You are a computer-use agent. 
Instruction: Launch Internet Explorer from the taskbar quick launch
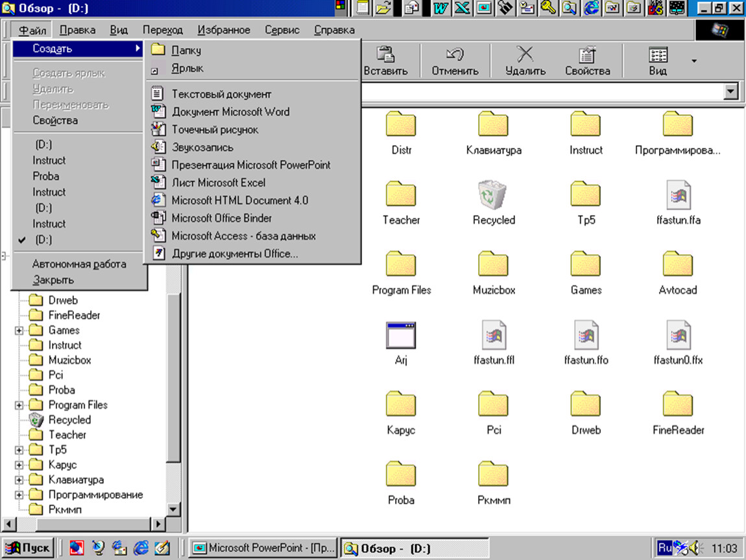(141, 548)
